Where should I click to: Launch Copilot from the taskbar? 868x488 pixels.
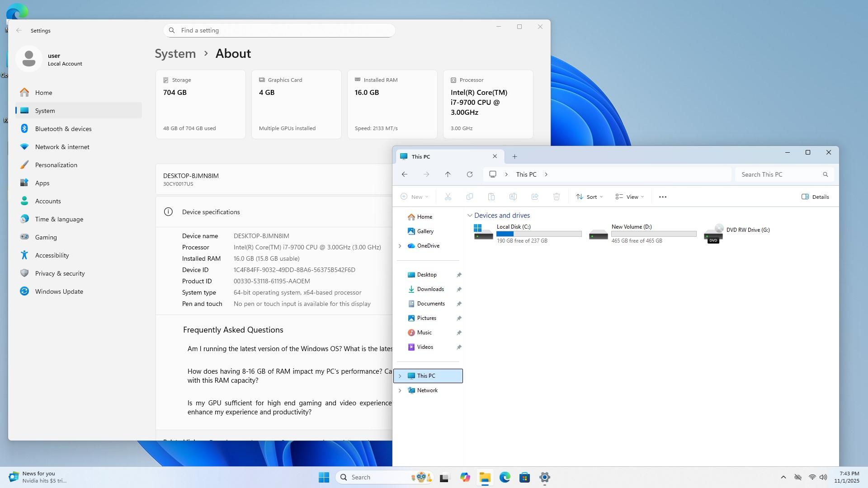(x=465, y=477)
